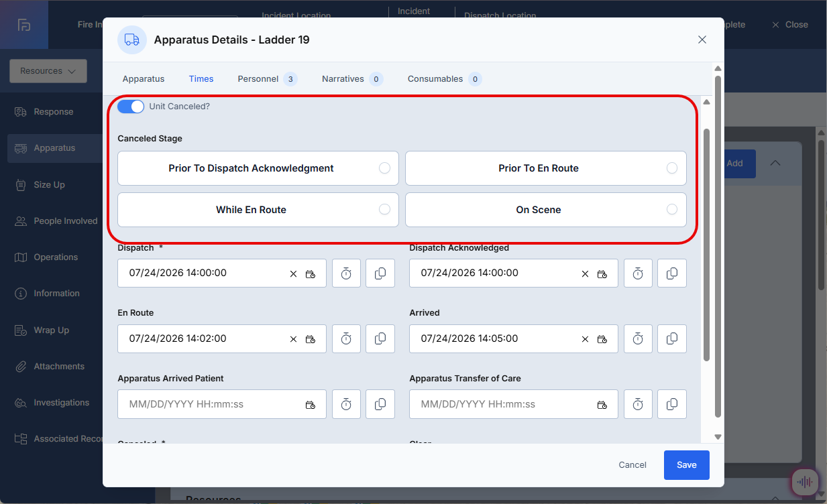
Task: Choose While En Route canceled stage
Action: tap(258, 210)
